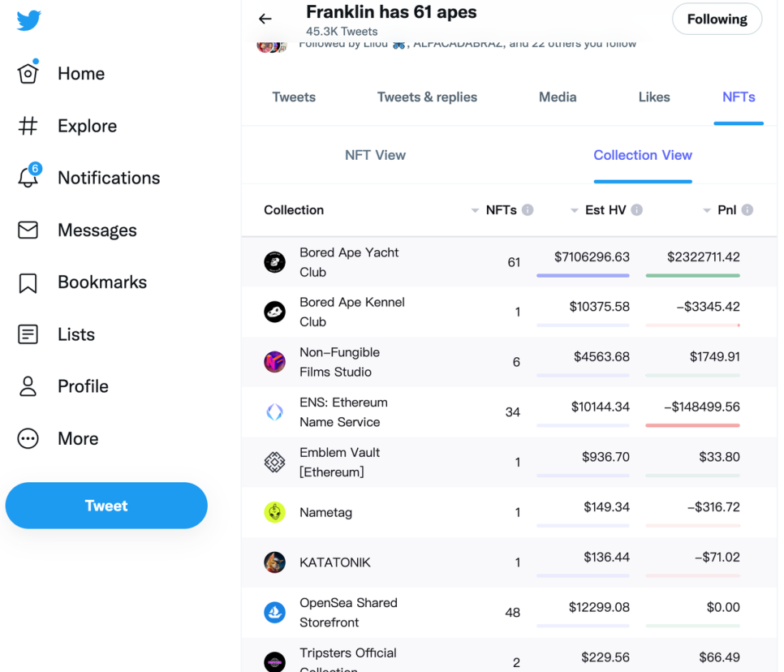The width and height of the screenshot is (784, 672).
Task: Open the More circle-dots icon
Action: click(x=28, y=438)
